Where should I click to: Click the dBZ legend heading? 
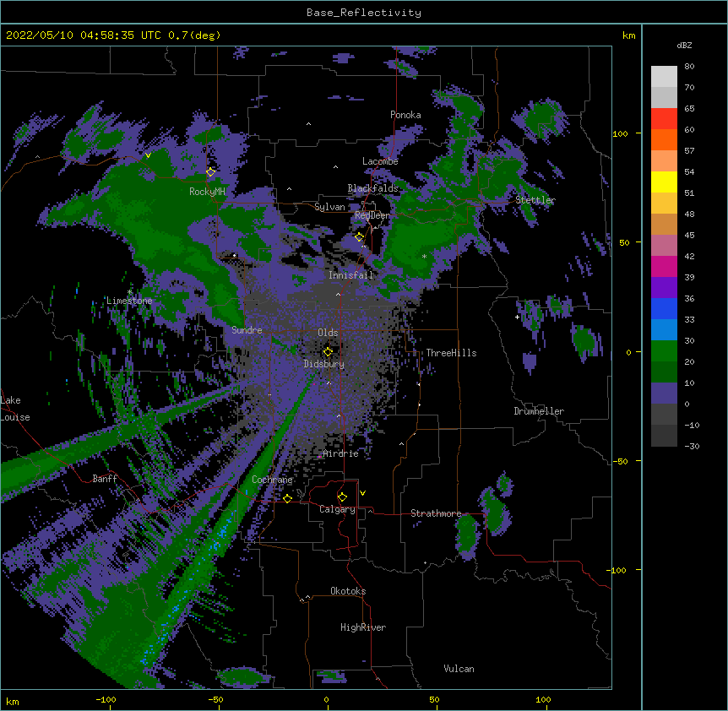click(x=684, y=45)
